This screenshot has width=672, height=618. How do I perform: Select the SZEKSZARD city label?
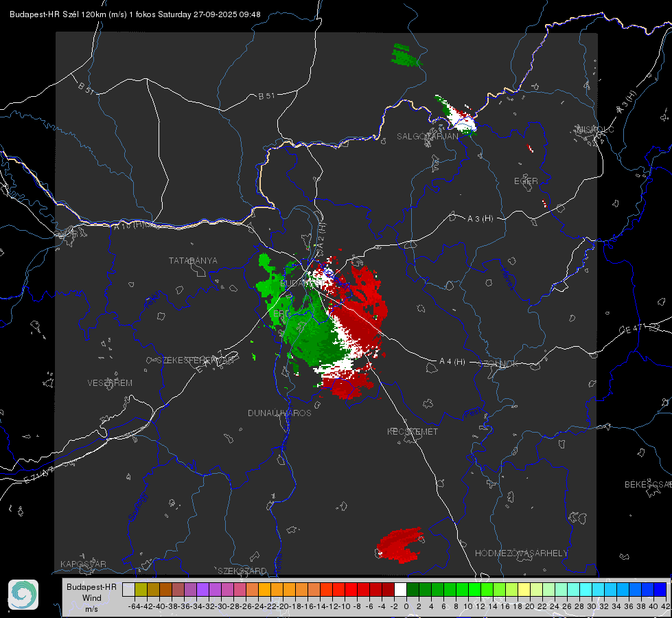(242, 571)
